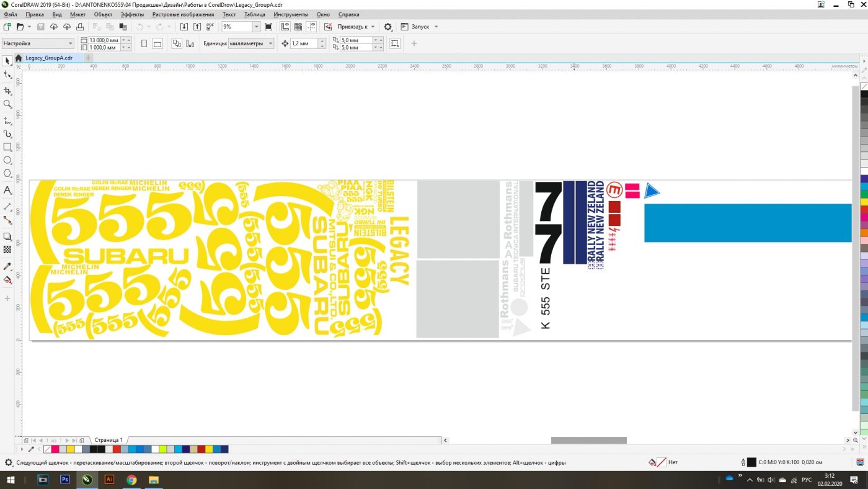
Task: Click the page width 13 000,0 мм field
Action: (104, 40)
